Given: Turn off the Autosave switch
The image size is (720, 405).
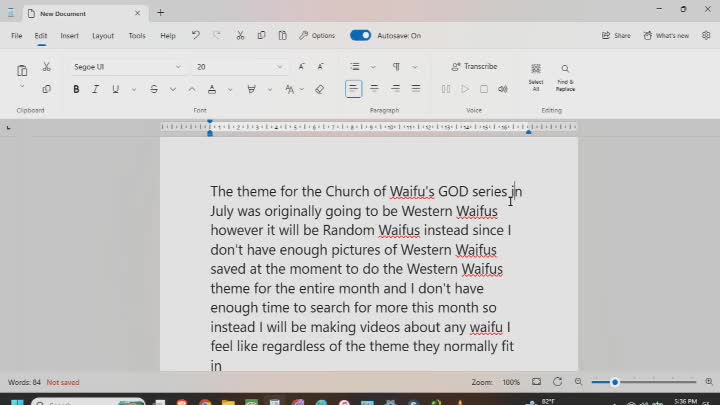Looking at the screenshot, I should [360, 35].
